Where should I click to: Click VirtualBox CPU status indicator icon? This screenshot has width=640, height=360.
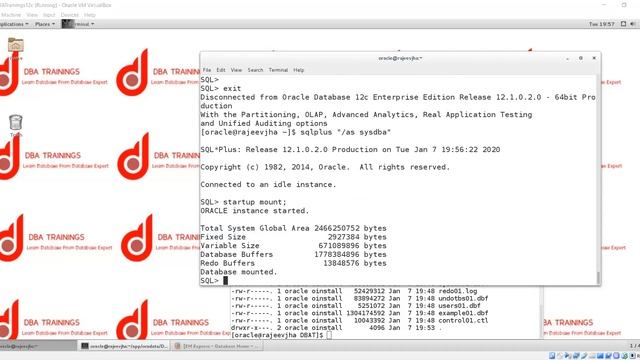click(x=616, y=356)
